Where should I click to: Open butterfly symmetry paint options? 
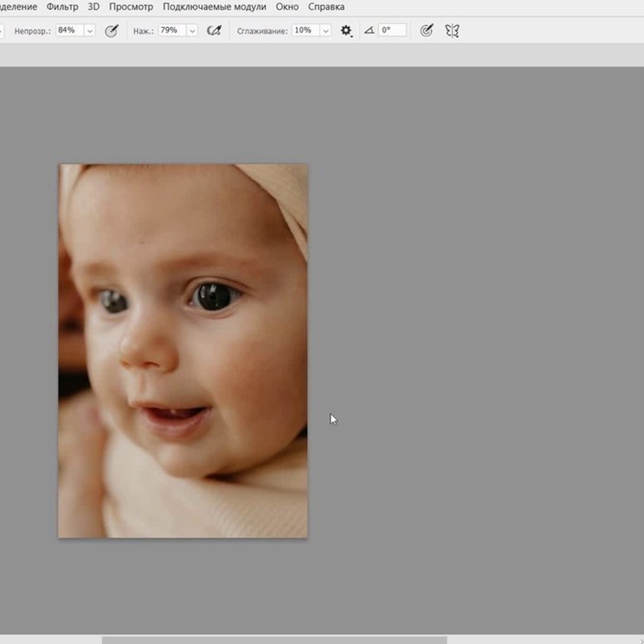tap(452, 31)
